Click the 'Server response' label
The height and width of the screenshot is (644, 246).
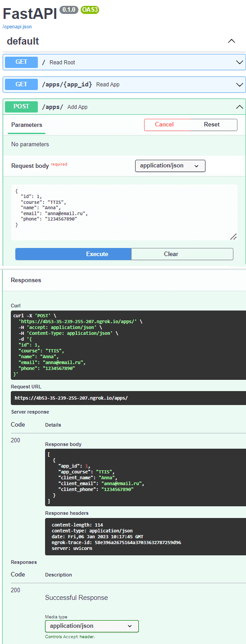coord(30,412)
